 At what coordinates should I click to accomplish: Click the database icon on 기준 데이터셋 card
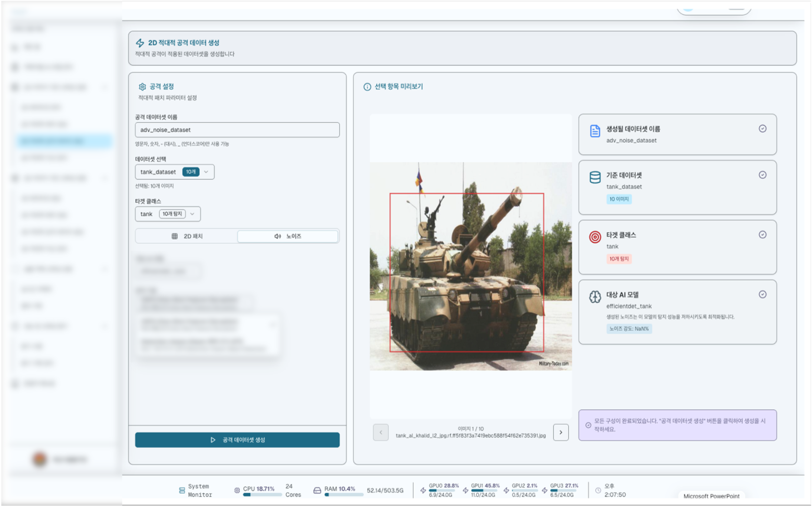click(595, 177)
